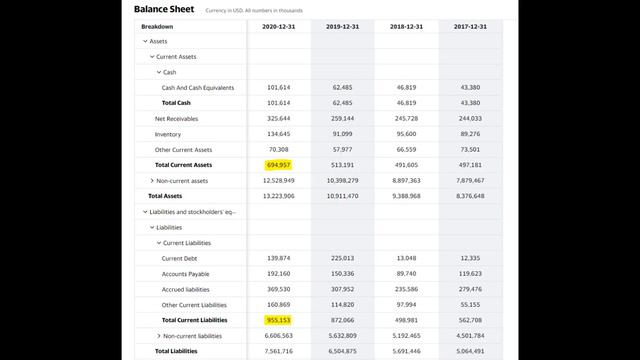
Task: Select 2019 Total Current Assets value 513,191
Action: tap(342, 165)
